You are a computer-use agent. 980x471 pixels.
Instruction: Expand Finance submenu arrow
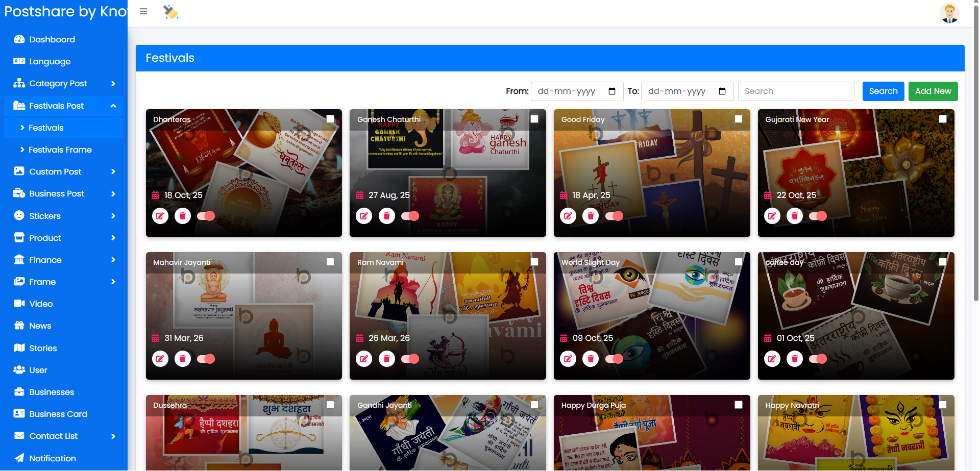113,260
